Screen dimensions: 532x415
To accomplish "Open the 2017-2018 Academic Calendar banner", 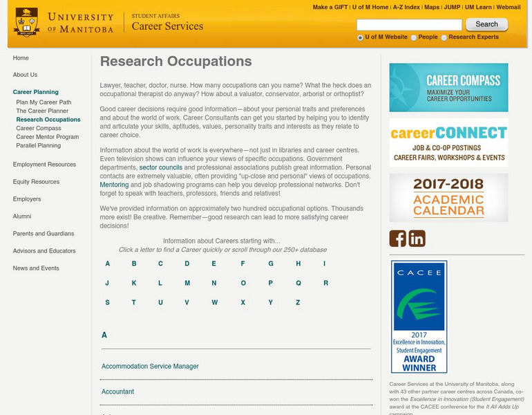I will pyautogui.click(x=448, y=198).
